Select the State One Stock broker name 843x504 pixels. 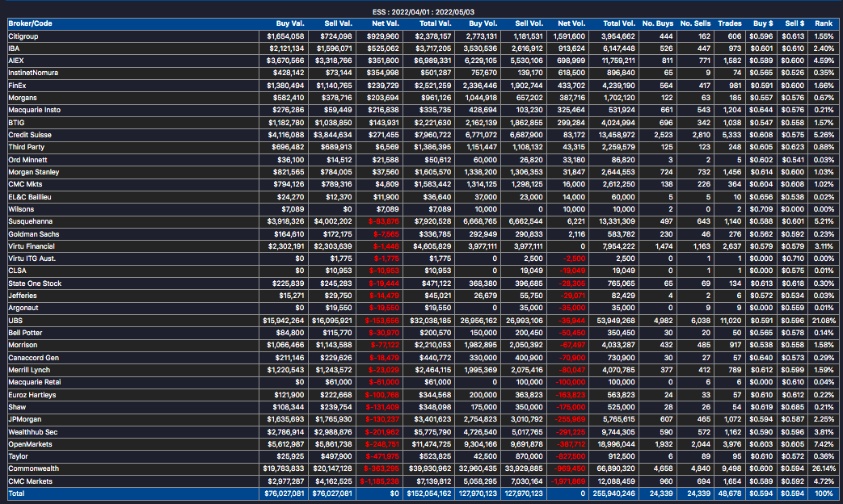click(35, 283)
